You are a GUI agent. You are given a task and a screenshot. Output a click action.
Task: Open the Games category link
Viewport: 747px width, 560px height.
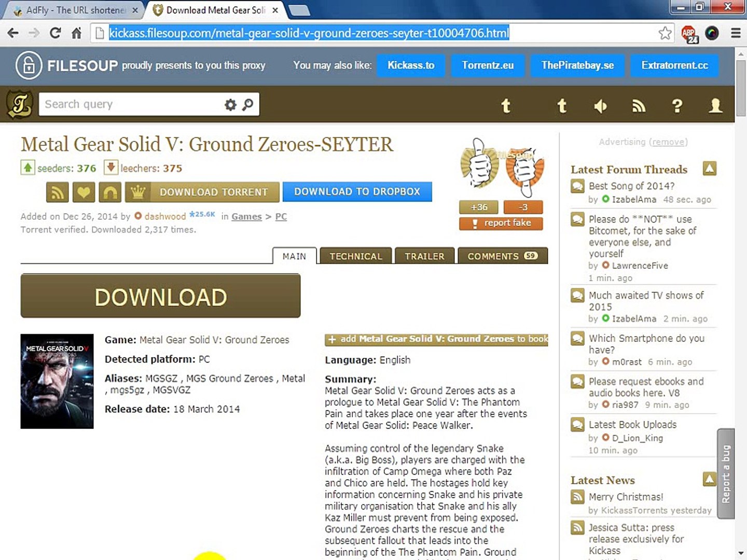pos(246,216)
